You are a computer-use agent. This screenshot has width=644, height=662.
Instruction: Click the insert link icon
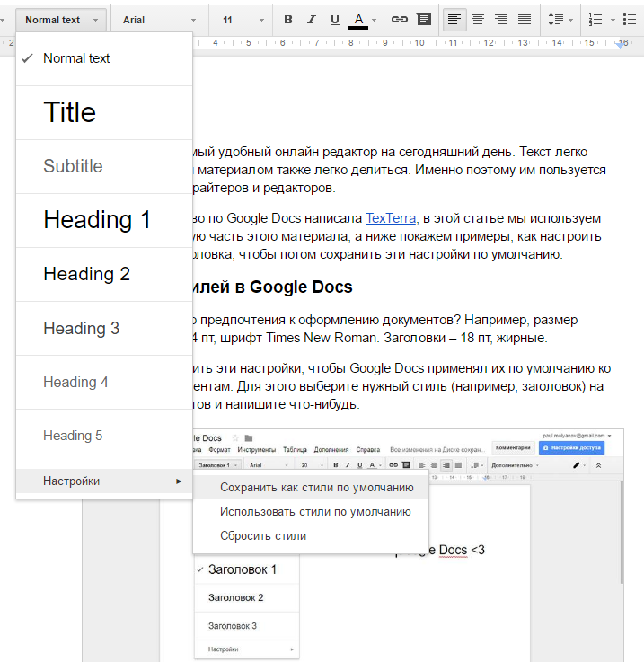click(x=400, y=20)
